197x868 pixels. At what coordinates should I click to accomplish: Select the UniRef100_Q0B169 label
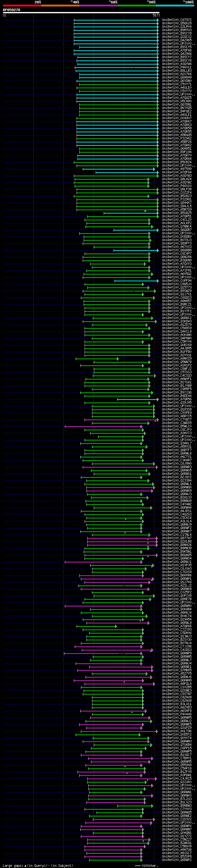(177, 345)
